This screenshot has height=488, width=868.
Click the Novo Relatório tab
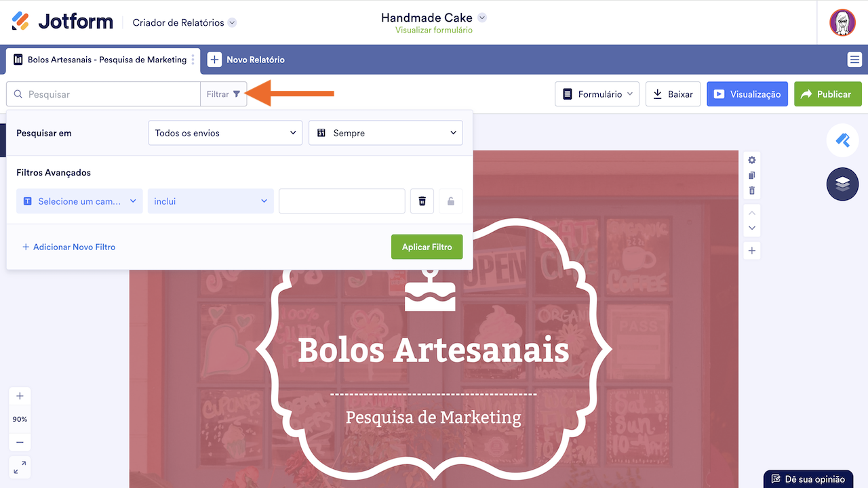click(x=246, y=60)
